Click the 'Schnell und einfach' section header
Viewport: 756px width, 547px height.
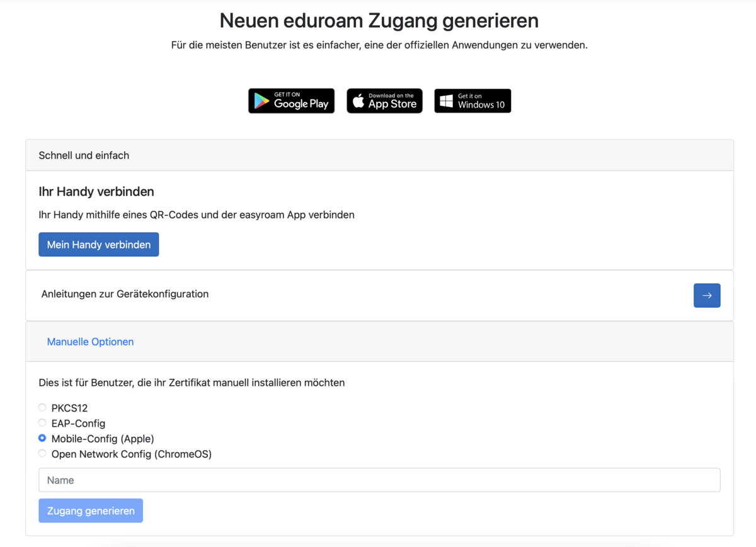[x=84, y=155]
